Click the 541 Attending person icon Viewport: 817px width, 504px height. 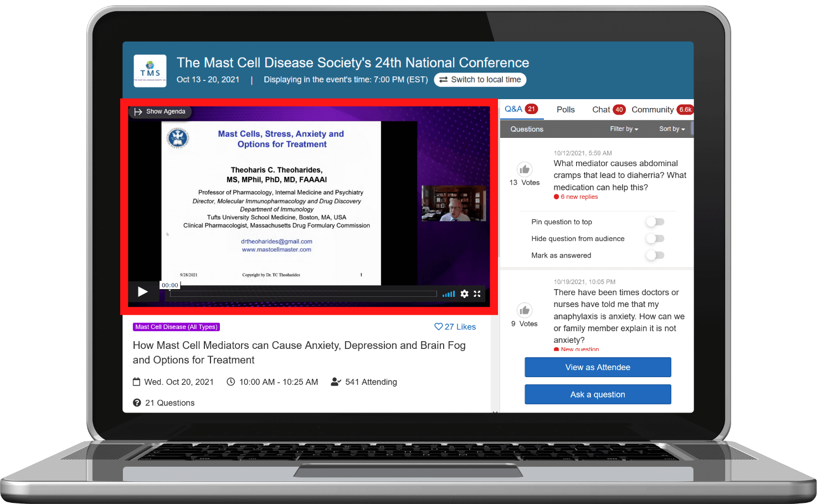click(336, 382)
